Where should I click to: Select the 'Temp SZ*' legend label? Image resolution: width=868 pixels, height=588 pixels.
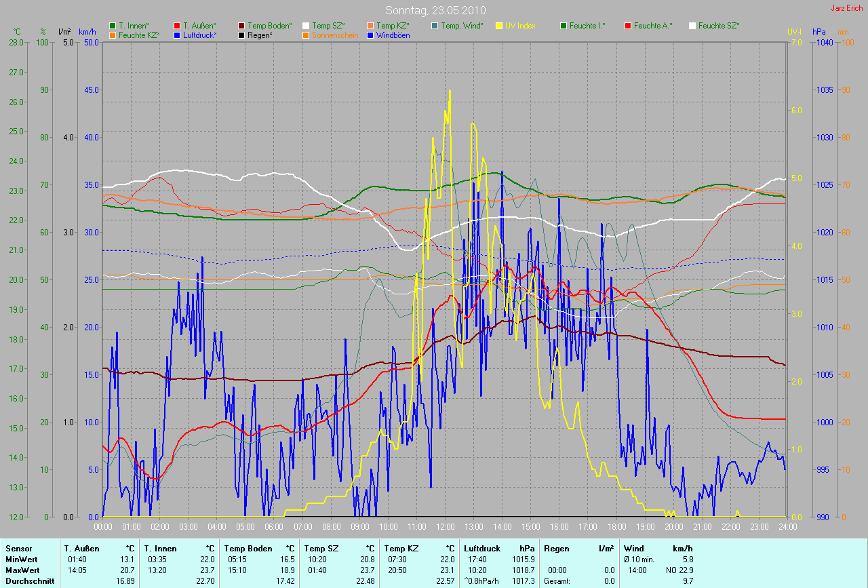[328, 26]
